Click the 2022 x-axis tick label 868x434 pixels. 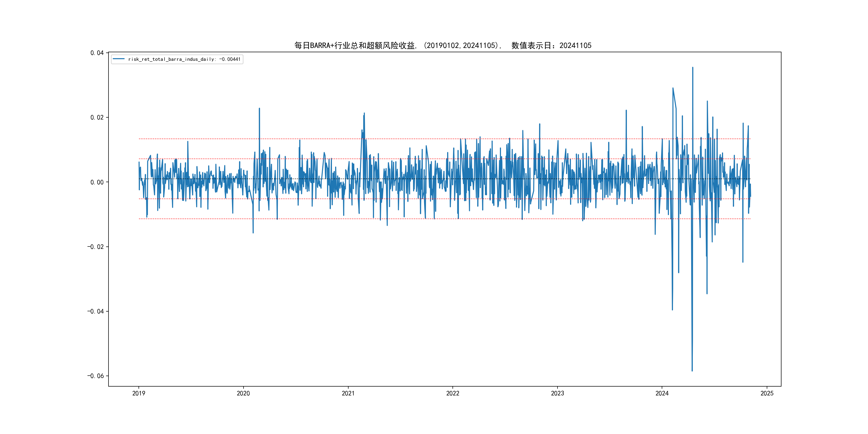(452, 393)
